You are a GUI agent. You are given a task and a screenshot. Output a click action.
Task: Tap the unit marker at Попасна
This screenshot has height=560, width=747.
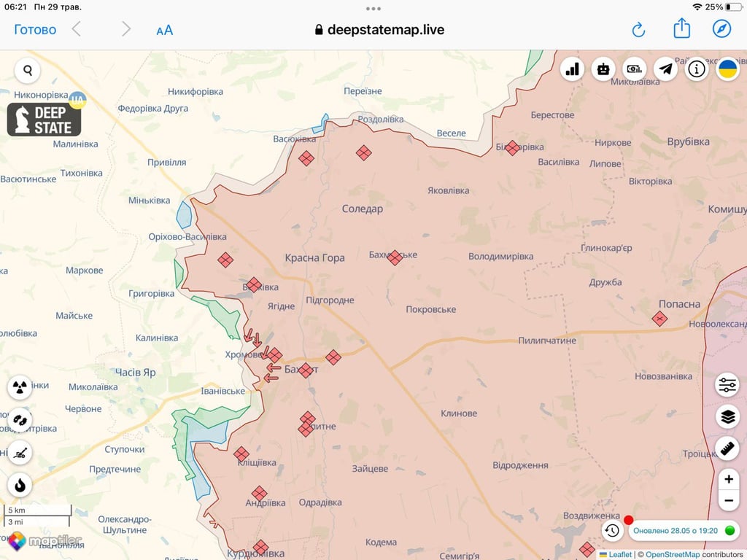659,318
